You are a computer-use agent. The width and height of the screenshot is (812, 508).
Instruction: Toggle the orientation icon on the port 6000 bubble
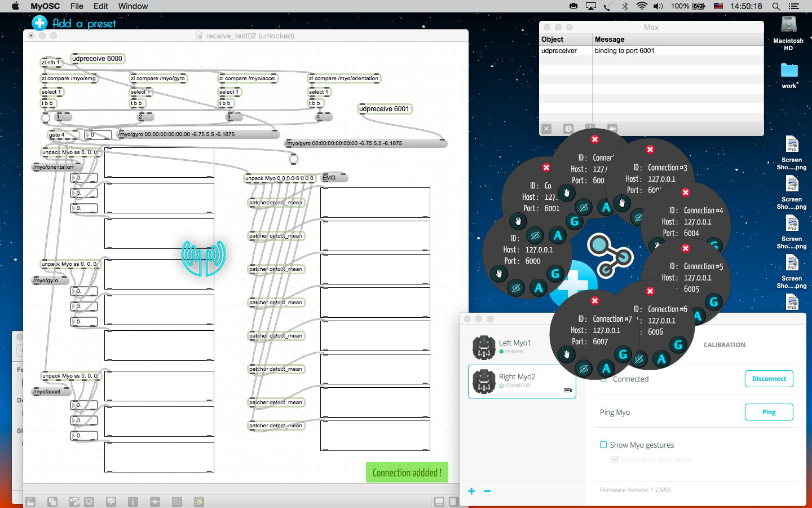(x=515, y=288)
